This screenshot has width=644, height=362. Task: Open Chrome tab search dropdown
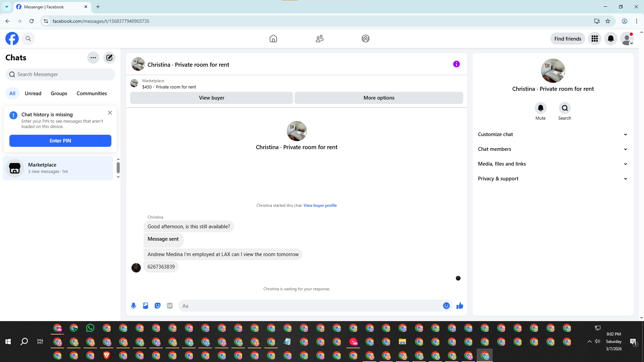7,7
